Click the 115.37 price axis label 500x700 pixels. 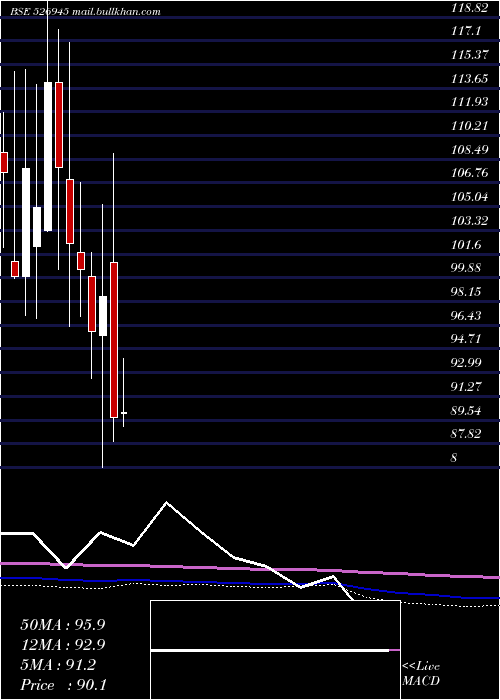coord(469,55)
